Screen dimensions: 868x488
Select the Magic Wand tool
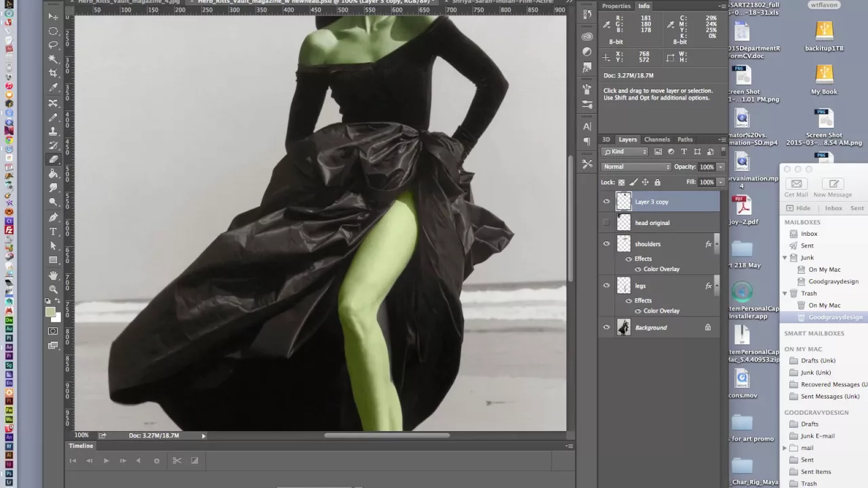(53, 60)
